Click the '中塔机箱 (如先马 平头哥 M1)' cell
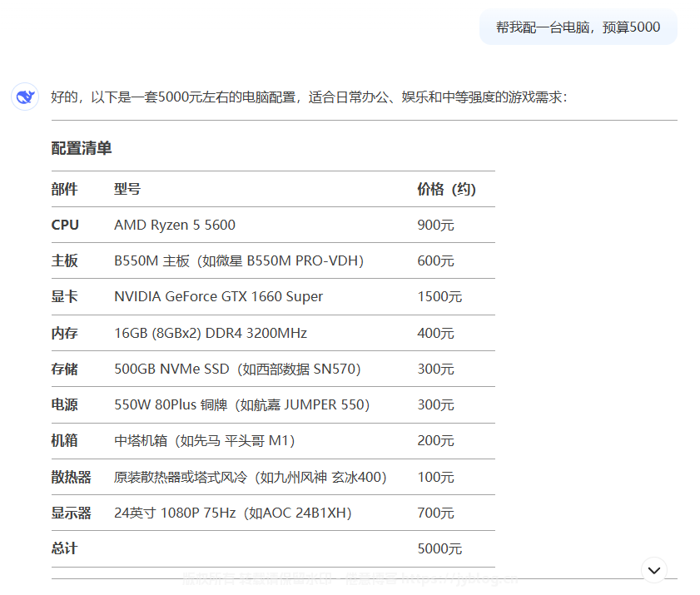 click(205, 441)
